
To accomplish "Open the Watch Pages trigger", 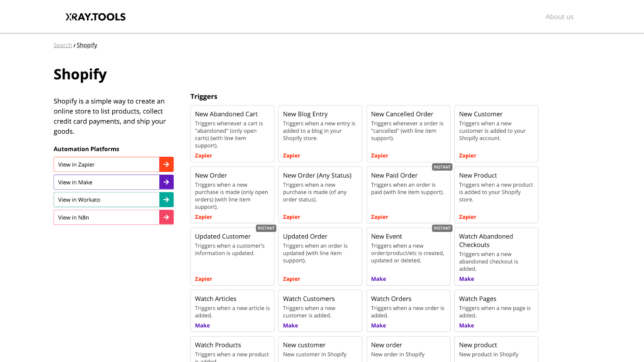I will pyautogui.click(x=496, y=311).
